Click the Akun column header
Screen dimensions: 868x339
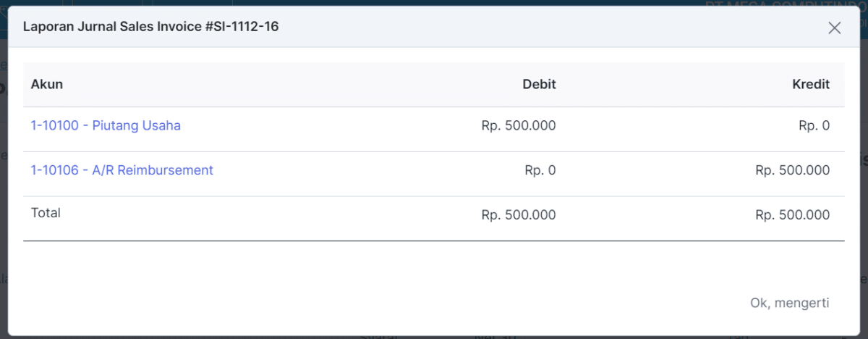pos(47,84)
